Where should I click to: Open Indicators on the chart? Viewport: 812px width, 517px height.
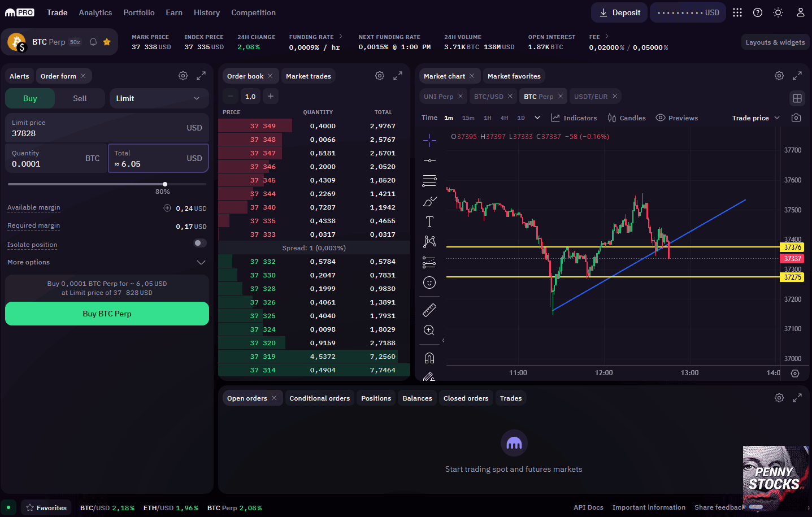click(x=574, y=118)
